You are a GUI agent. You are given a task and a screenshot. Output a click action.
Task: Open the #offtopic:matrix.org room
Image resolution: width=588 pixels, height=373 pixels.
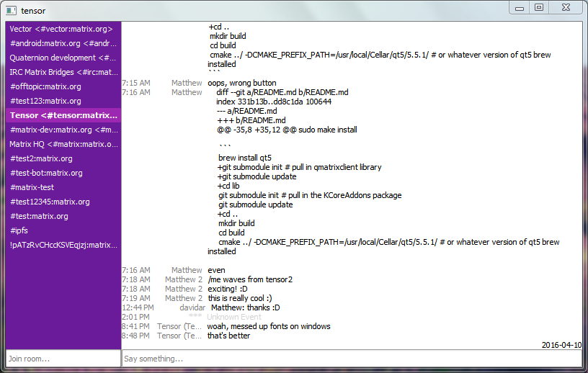point(63,86)
